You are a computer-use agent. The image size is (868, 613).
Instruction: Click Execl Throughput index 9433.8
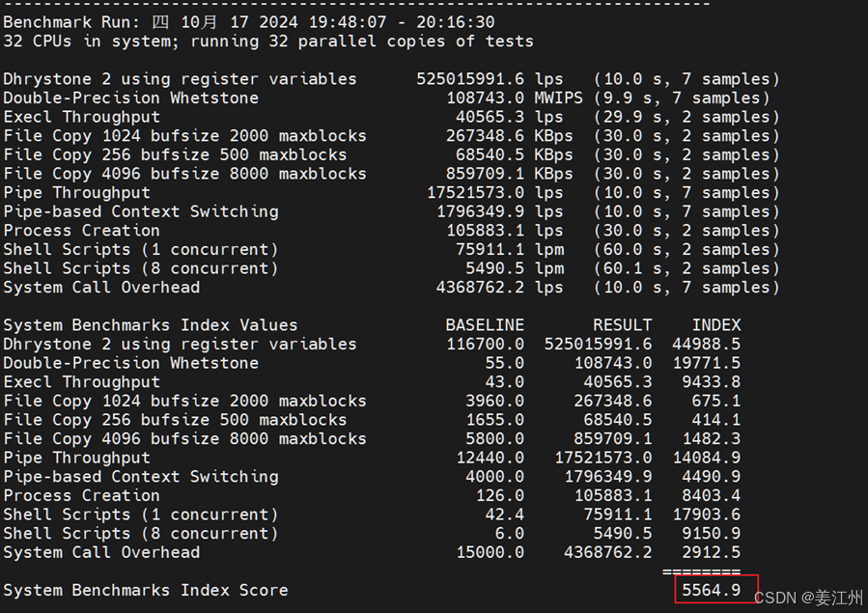[x=712, y=381]
